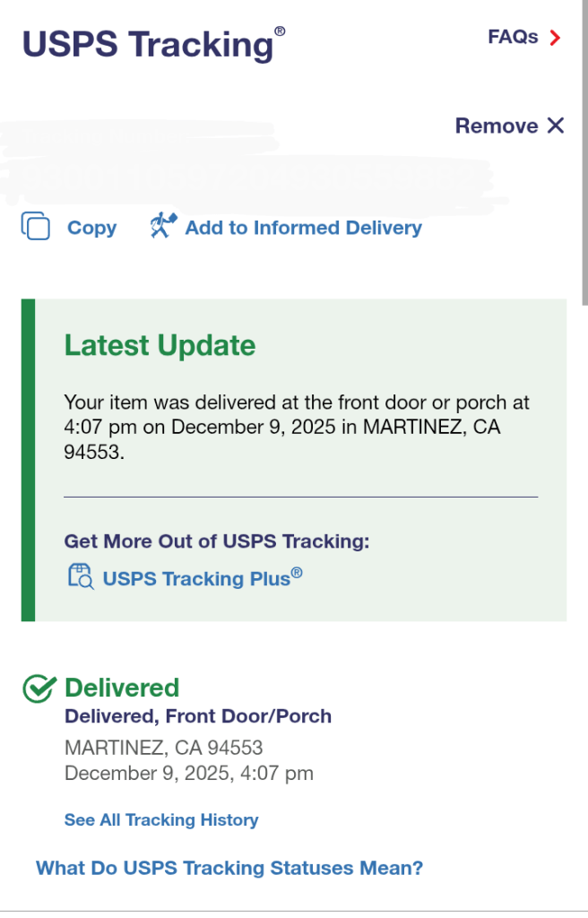Open What Do USPS Tracking Statuses Mean
588x918 pixels.
(x=229, y=868)
